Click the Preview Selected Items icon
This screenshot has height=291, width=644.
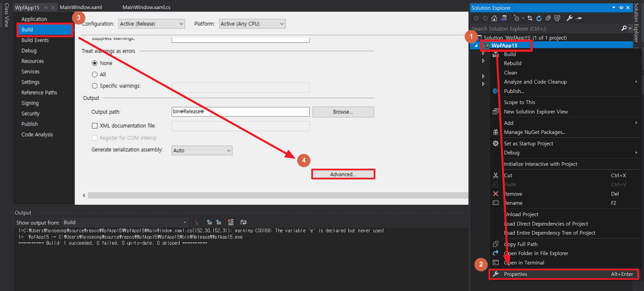[579, 18]
